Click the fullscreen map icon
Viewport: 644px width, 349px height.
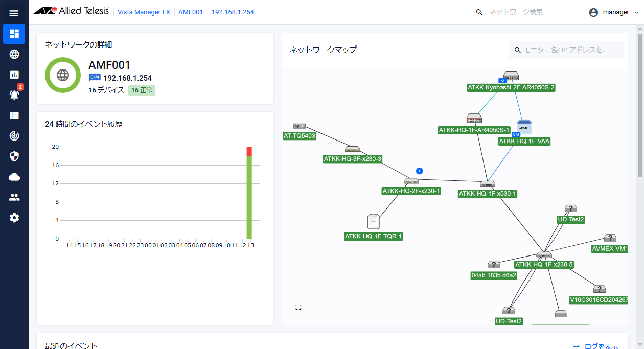coord(298,307)
